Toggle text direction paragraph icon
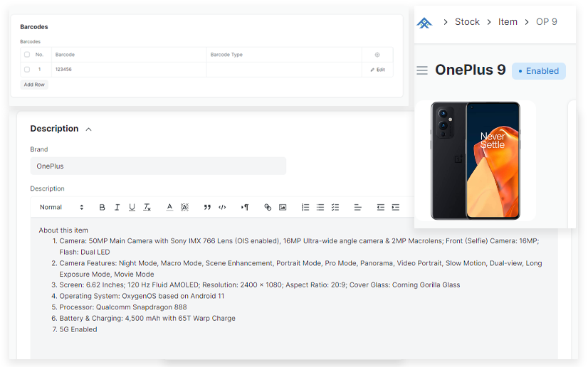 (245, 207)
